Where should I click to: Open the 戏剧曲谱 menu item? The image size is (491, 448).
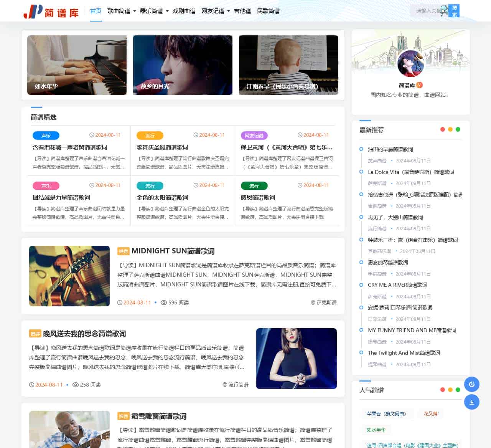coord(184,11)
